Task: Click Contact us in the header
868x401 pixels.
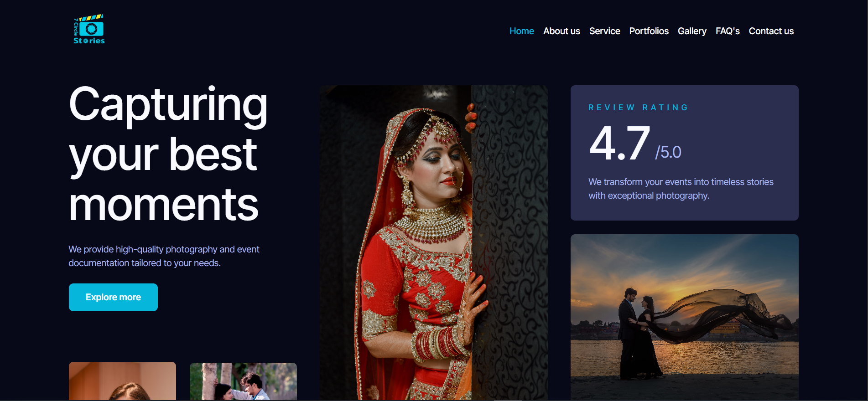Action: pos(771,31)
